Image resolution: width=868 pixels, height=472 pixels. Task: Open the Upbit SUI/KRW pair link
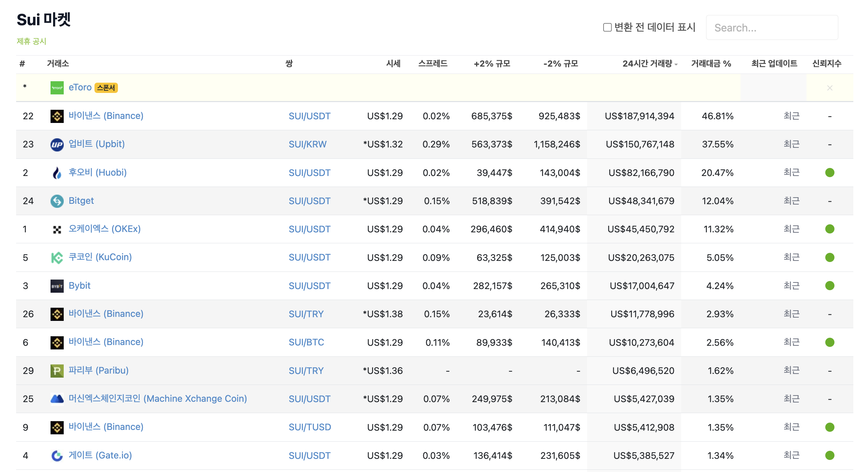307,145
